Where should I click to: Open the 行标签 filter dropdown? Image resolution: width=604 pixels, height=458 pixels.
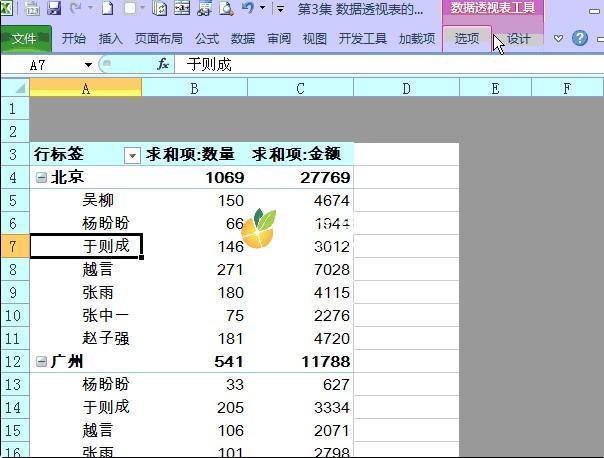(x=131, y=155)
